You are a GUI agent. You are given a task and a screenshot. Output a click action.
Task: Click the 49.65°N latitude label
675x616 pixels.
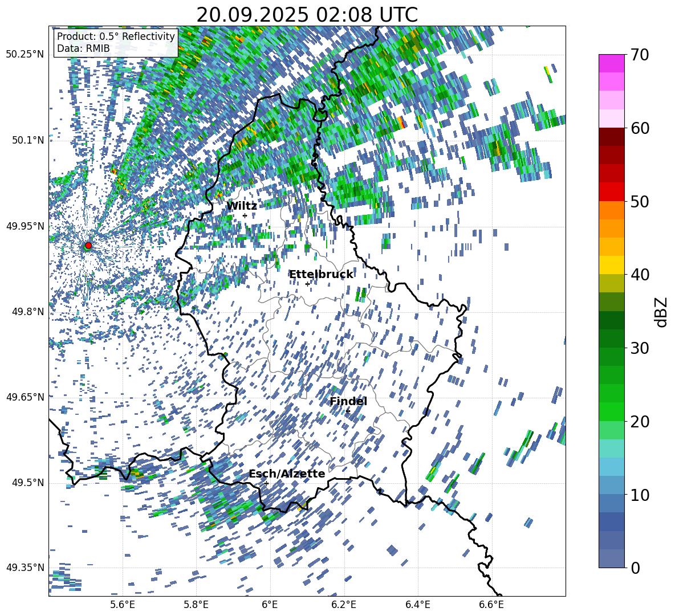coord(25,397)
